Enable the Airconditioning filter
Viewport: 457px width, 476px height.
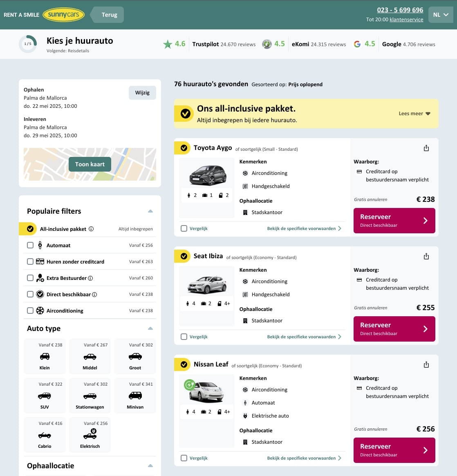tap(30, 311)
